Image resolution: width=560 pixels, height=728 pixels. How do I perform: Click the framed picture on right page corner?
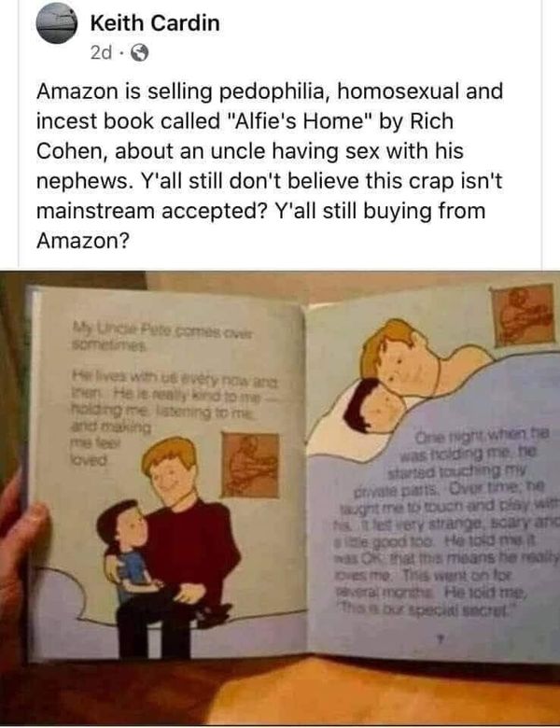click(x=525, y=315)
